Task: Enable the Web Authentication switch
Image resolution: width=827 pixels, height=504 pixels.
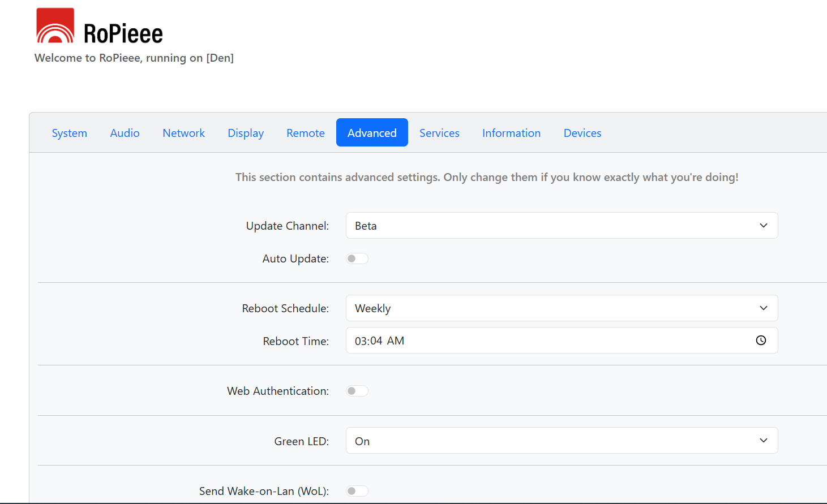Action: (x=357, y=391)
